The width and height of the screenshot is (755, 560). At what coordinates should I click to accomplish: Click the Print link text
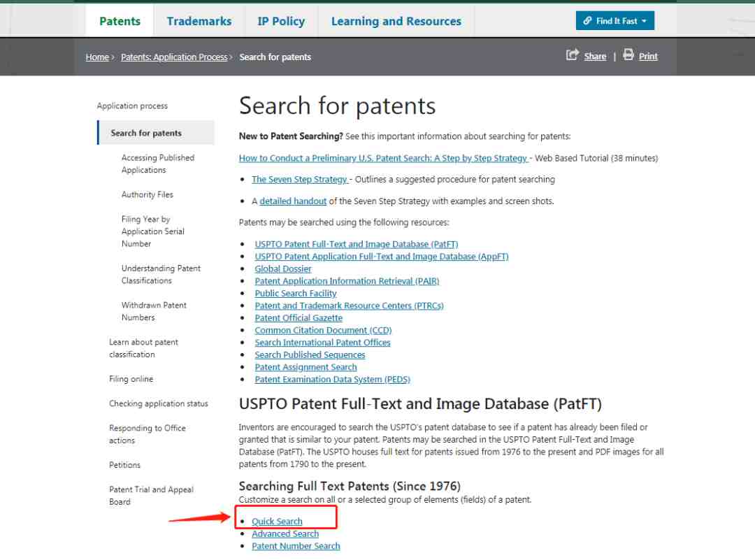click(x=648, y=57)
